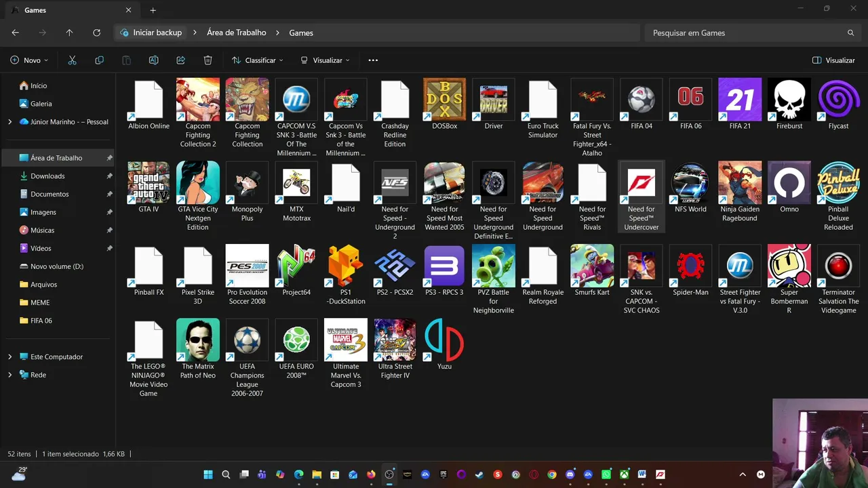Open the more options ellipsis menu
Screen dimensions: 868x488
[373, 60]
